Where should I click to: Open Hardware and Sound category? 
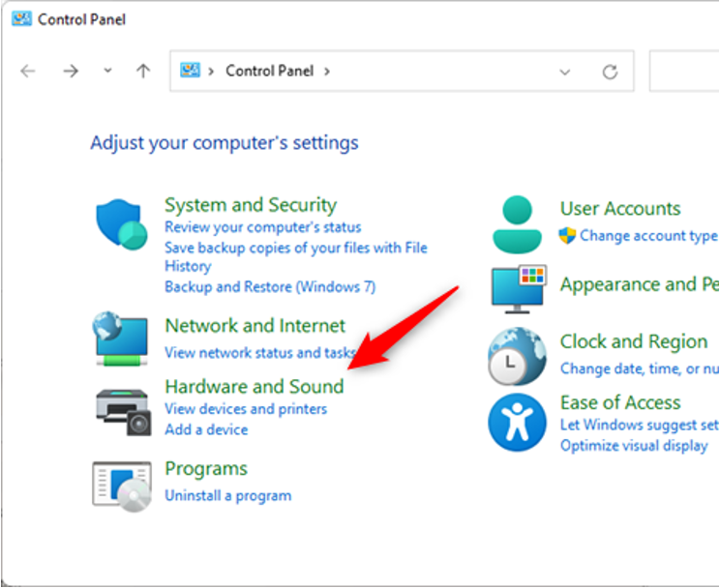click(x=254, y=387)
